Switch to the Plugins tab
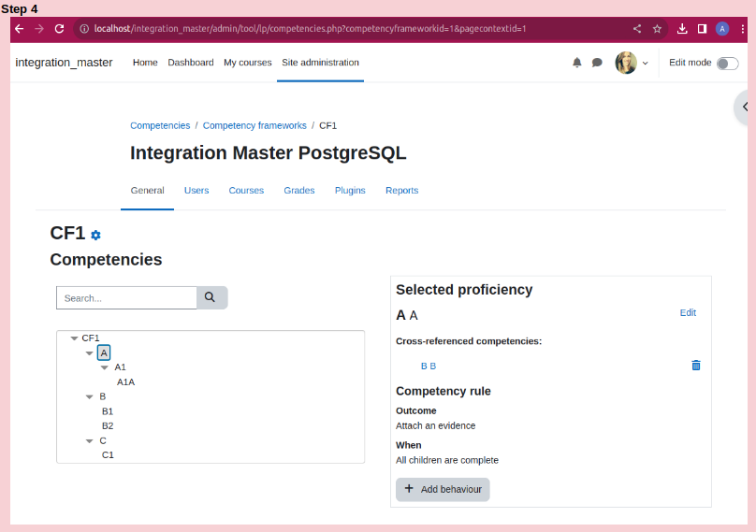The height and width of the screenshot is (532, 756). coord(350,191)
